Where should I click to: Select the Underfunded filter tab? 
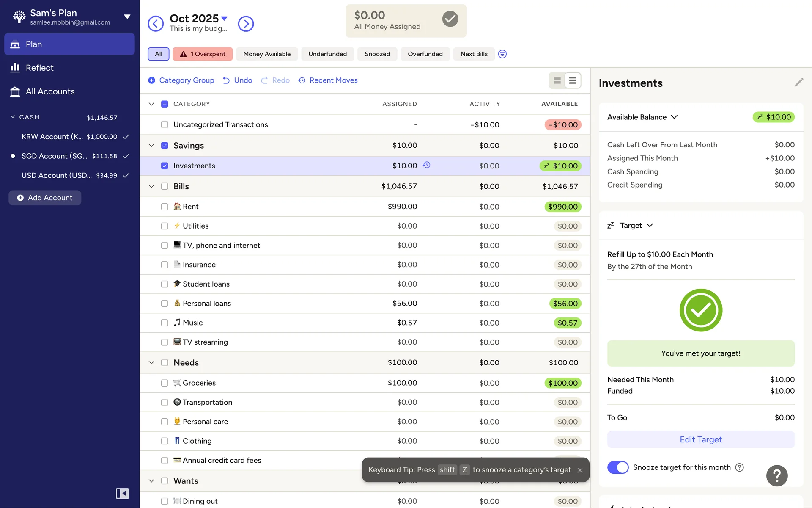[x=327, y=54]
